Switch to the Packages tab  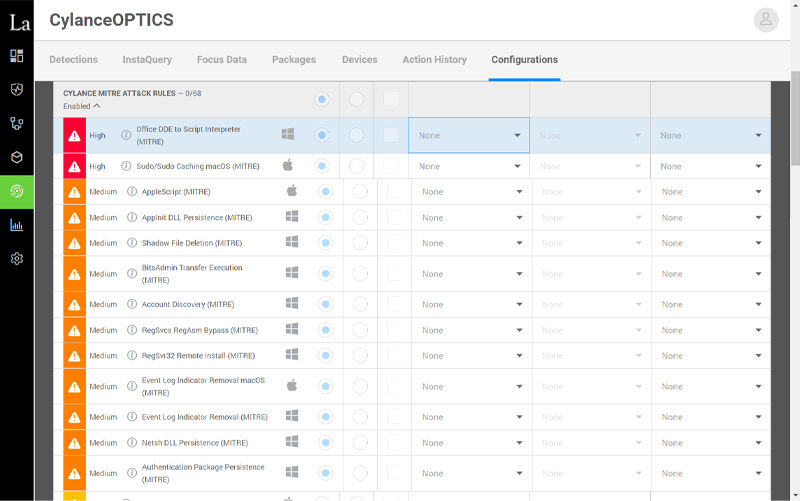click(x=294, y=60)
